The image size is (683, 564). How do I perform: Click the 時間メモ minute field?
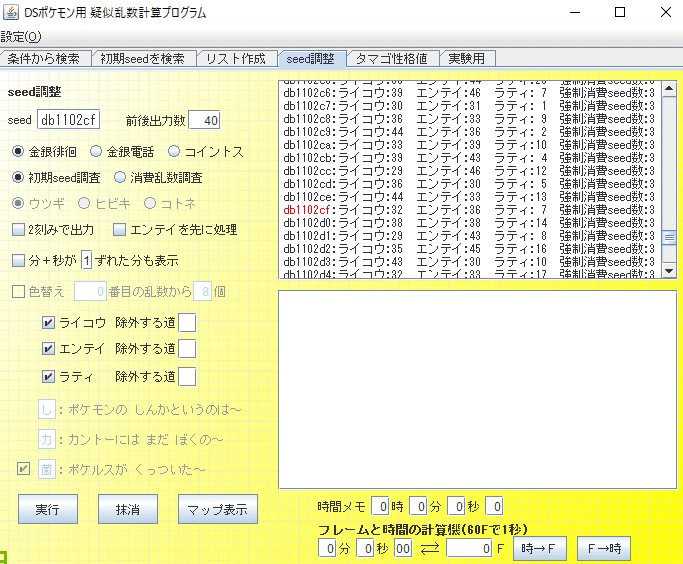(418, 506)
